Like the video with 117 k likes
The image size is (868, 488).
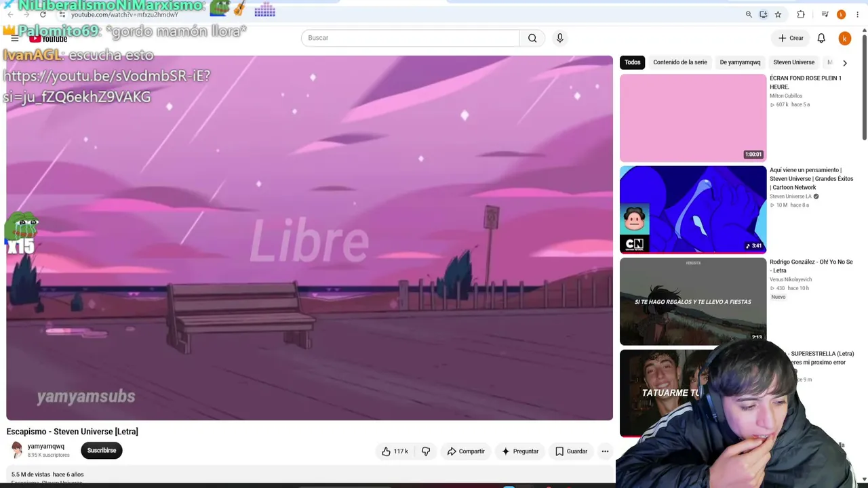click(395, 451)
